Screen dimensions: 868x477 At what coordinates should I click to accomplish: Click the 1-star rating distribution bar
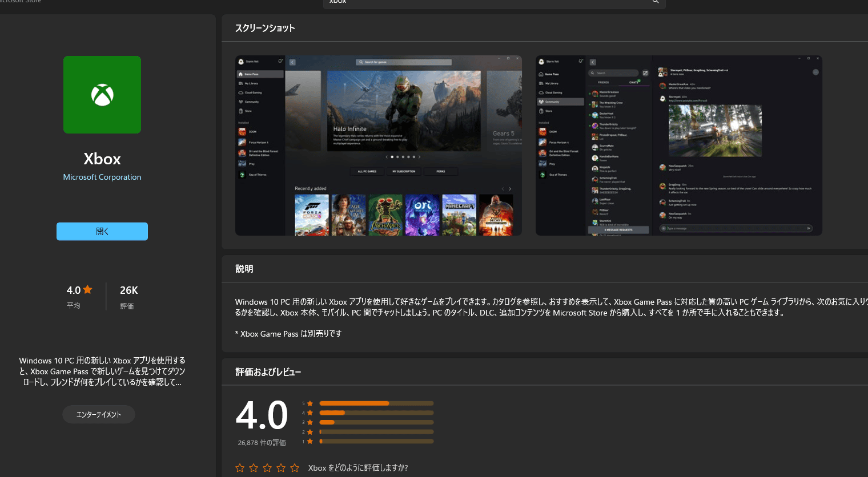pos(376,441)
